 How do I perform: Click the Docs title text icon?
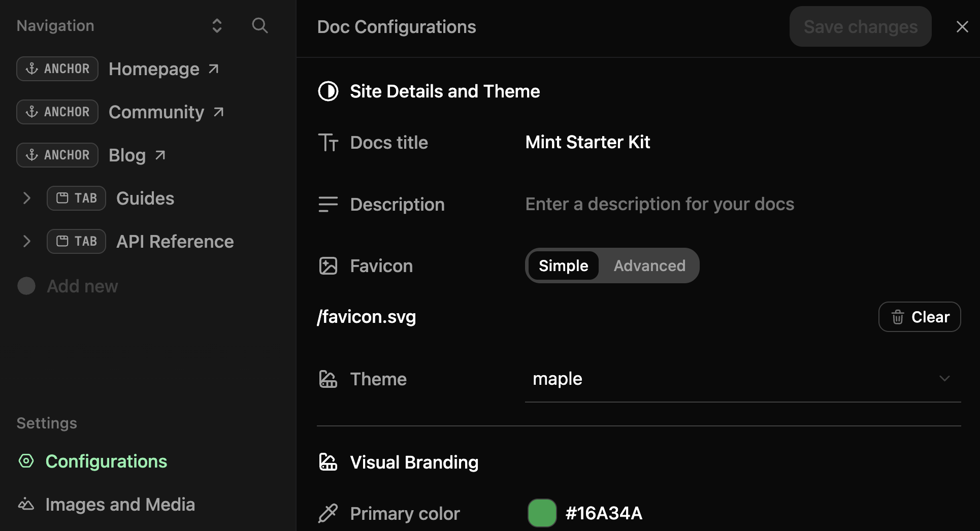pyautogui.click(x=329, y=143)
